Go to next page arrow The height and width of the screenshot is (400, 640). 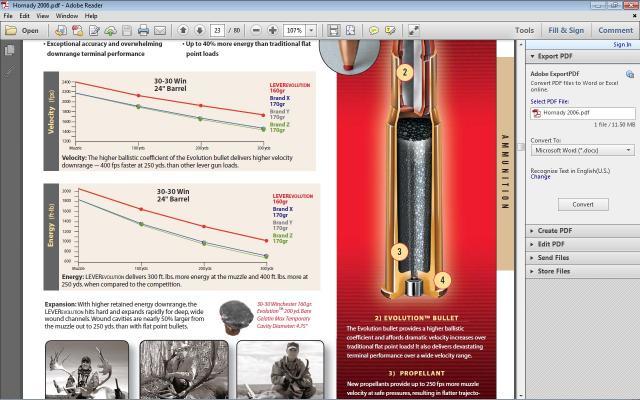click(x=200, y=30)
